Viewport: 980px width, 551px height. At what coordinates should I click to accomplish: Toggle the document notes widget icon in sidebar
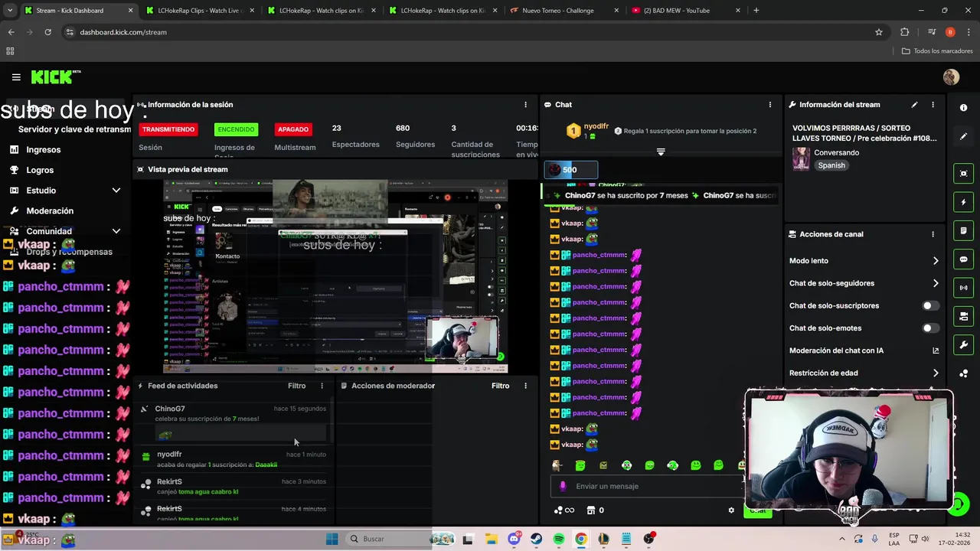tap(963, 231)
